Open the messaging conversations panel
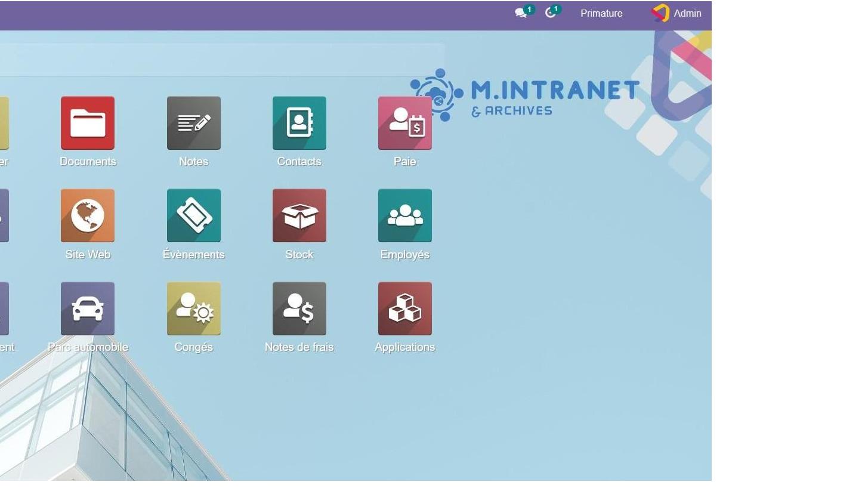868x500 pixels. [x=520, y=13]
